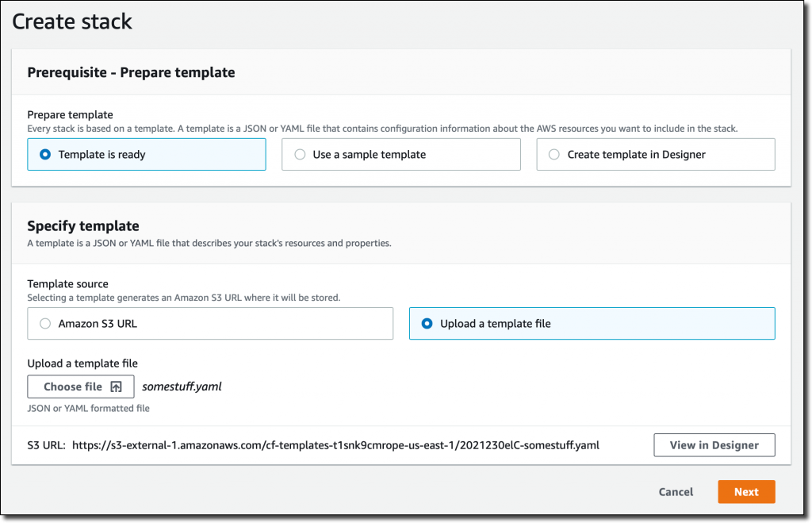812x523 pixels.
Task: Open "View in Designer"
Action: pos(714,445)
